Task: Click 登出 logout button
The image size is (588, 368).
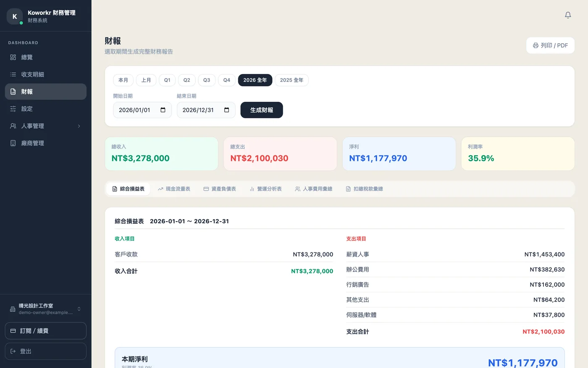Action: tap(46, 351)
